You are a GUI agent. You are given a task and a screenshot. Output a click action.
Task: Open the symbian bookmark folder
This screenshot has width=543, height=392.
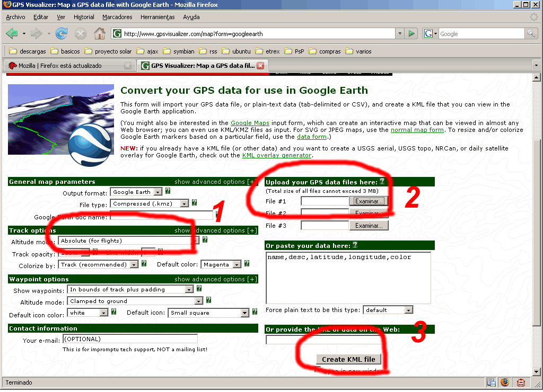[x=179, y=51]
